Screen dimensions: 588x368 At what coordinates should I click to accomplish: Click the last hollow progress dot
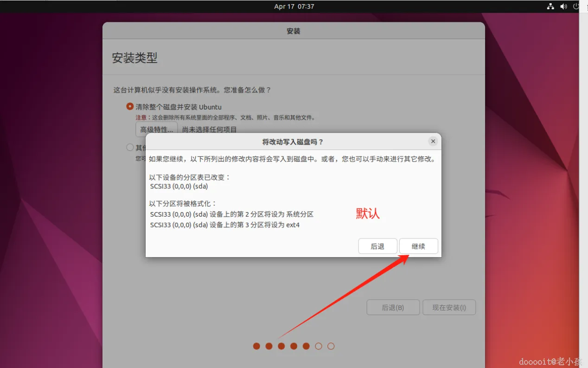(x=331, y=346)
